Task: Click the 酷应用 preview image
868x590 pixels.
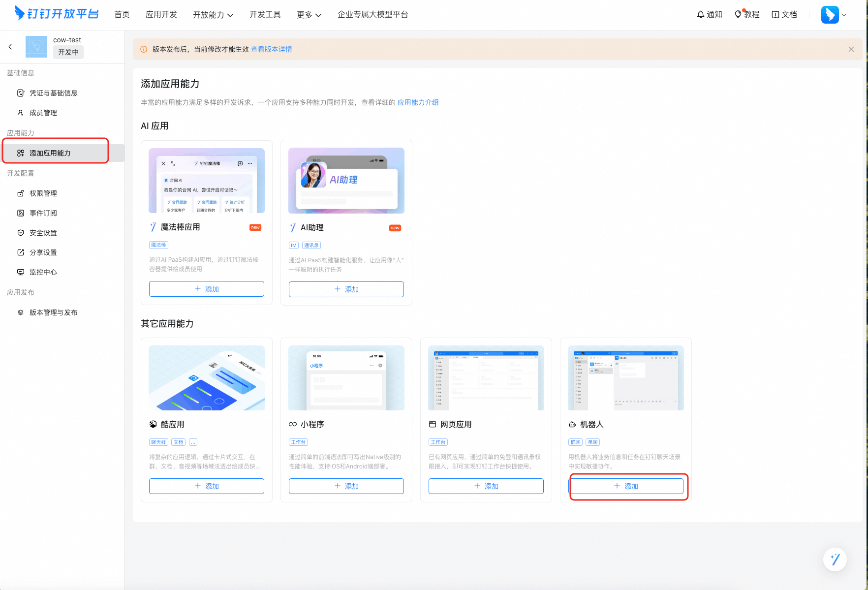Action: point(207,378)
